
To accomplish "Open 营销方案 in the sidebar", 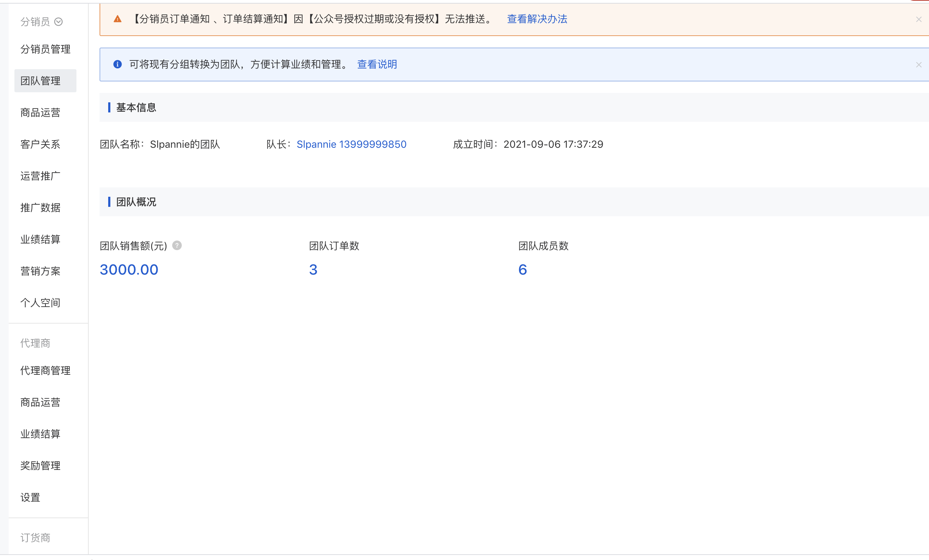I will (x=40, y=271).
